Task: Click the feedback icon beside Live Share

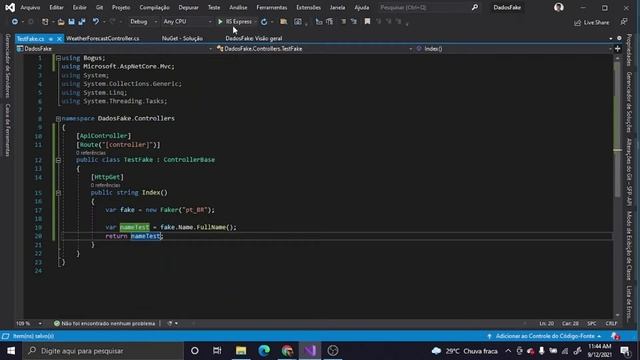Action: (624, 22)
